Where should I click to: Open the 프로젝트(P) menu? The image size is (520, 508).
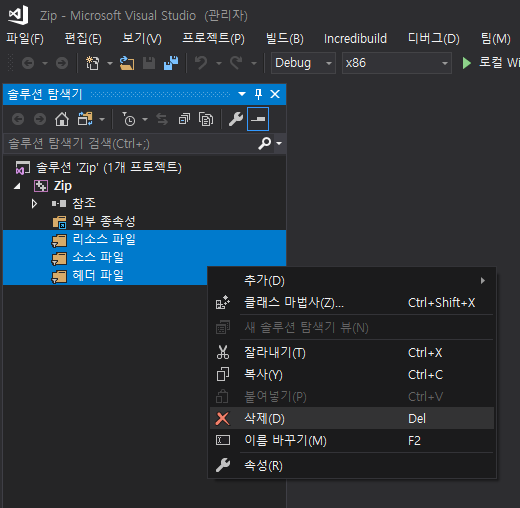[x=213, y=39]
